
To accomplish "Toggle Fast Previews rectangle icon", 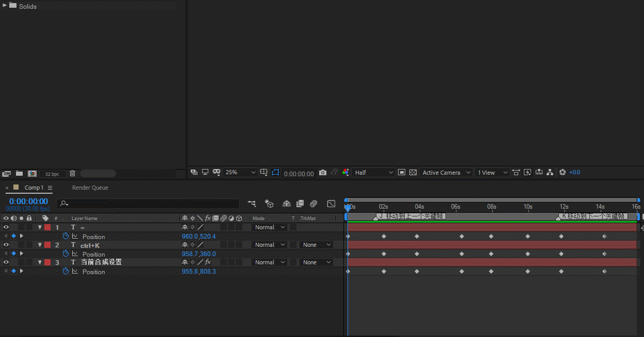I will [x=402, y=172].
